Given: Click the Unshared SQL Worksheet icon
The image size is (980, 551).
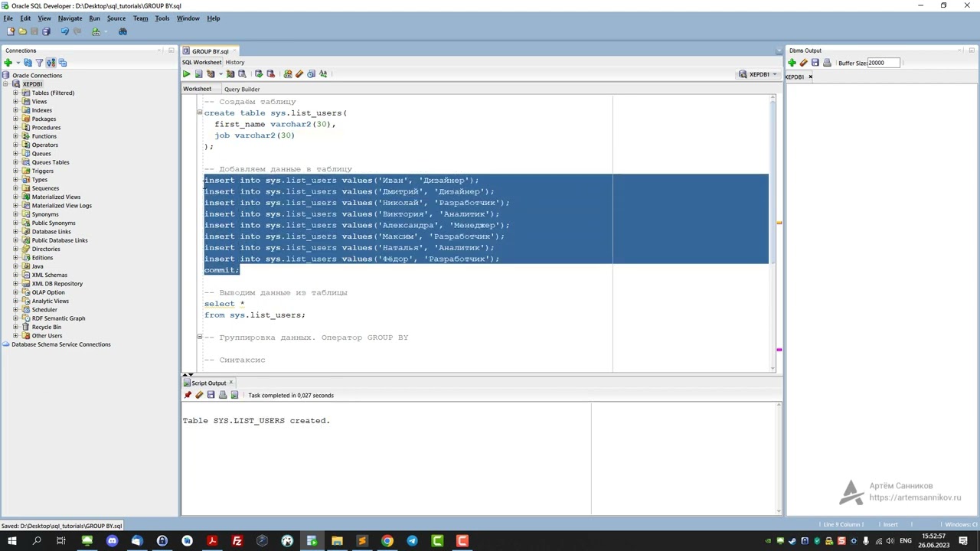Looking at the screenshot, I should tap(288, 73).
